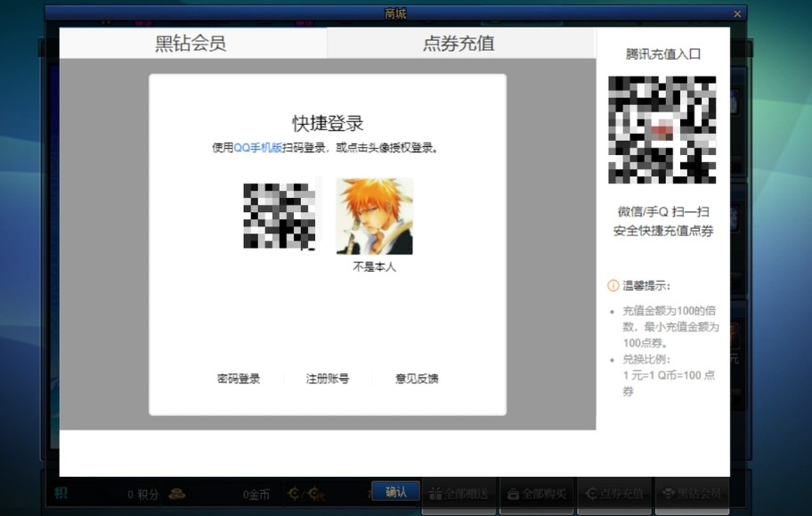This screenshot has width=812, height=516.
Task: Click the 点券 currency icon in bottom bar
Action: [305, 494]
